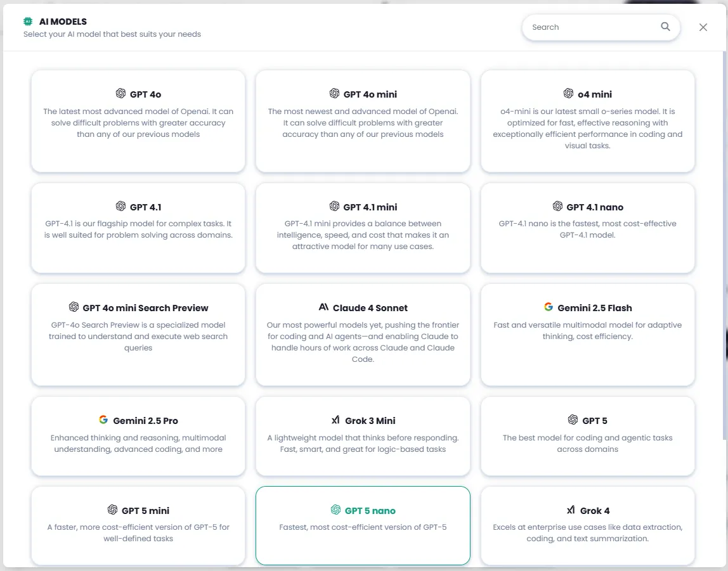This screenshot has width=728, height=571.
Task: Click 'balance between intelligence, speed, and cost' text
Action: 363,234
